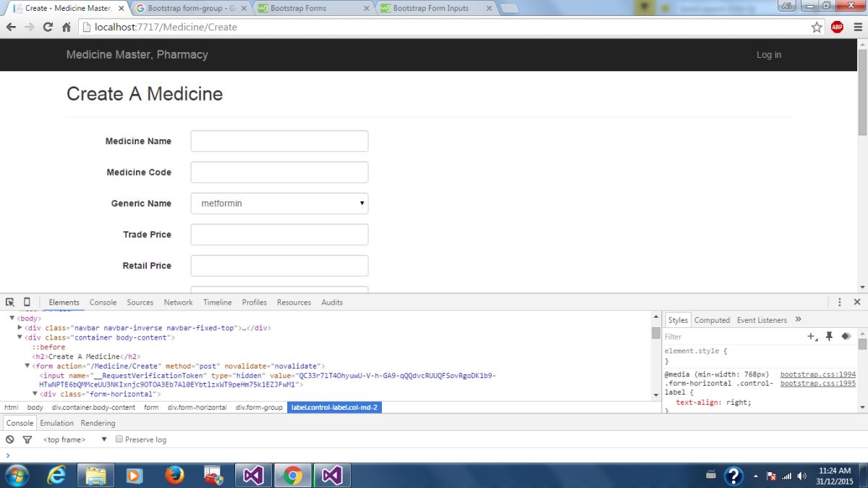The width and height of the screenshot is (868, 488).
Task: Click the console filter funnel icon
Action: coord(27,439)
